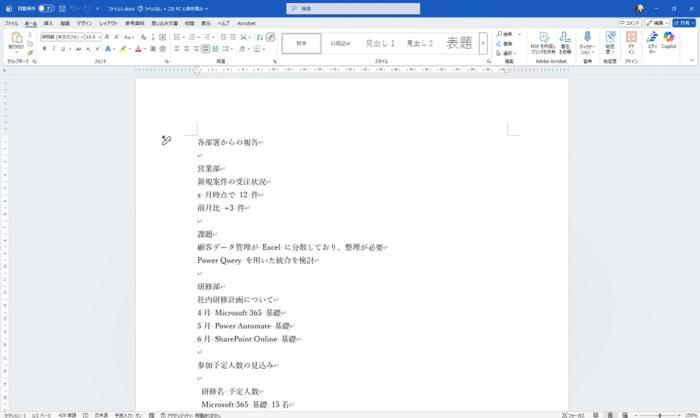This screenshot has width=700, height=418.
Task: Open the editing mode dropdown
Action: (x=660, y=22)
